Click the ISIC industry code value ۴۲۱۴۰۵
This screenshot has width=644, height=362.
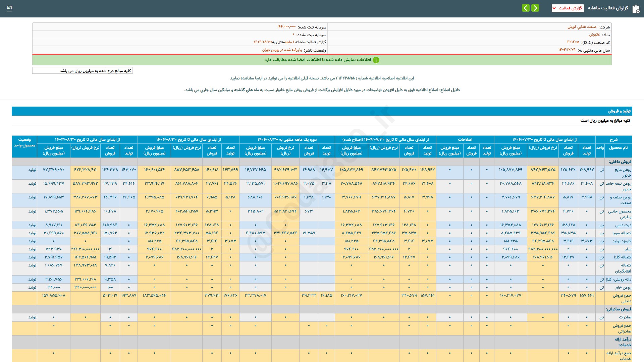tap(573, 42)
